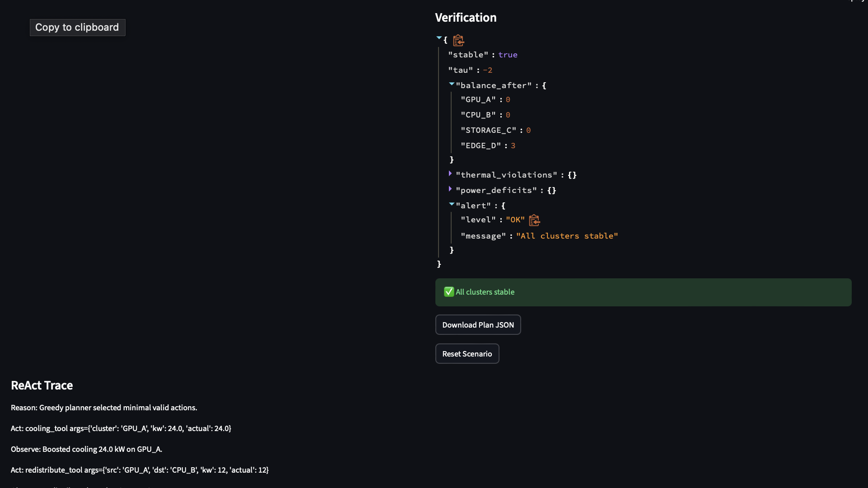The image size is (868, 488).
Task: Click the ReAct Trace heading
Action: point(42,385)
